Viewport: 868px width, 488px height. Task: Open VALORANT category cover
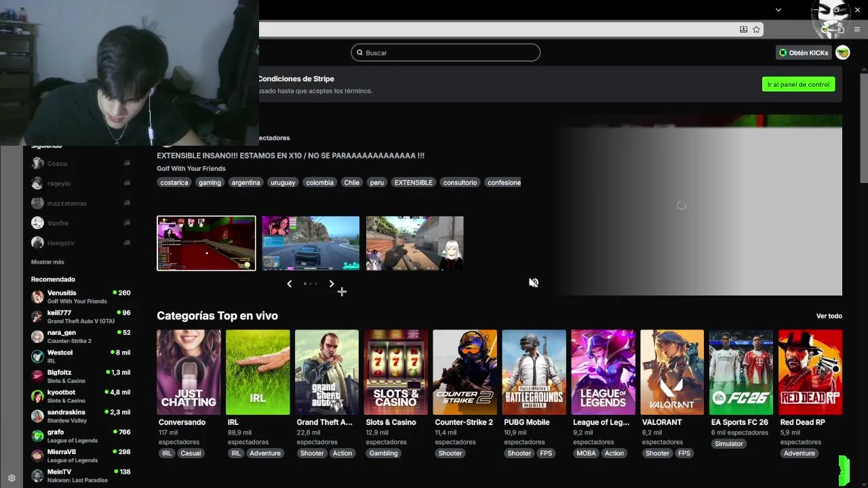(x=672, y=372)
